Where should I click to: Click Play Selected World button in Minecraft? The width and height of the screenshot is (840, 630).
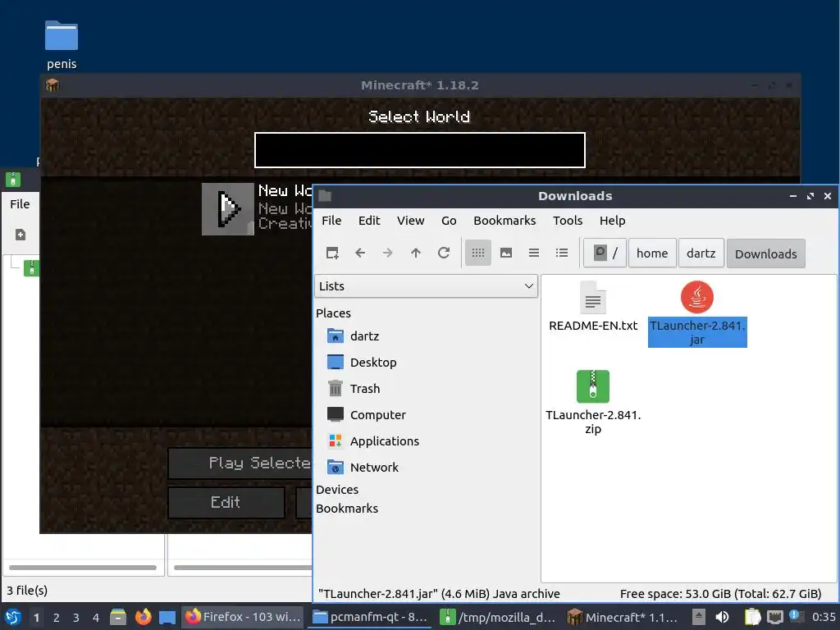pyautogui.click(x=240, y=463)
